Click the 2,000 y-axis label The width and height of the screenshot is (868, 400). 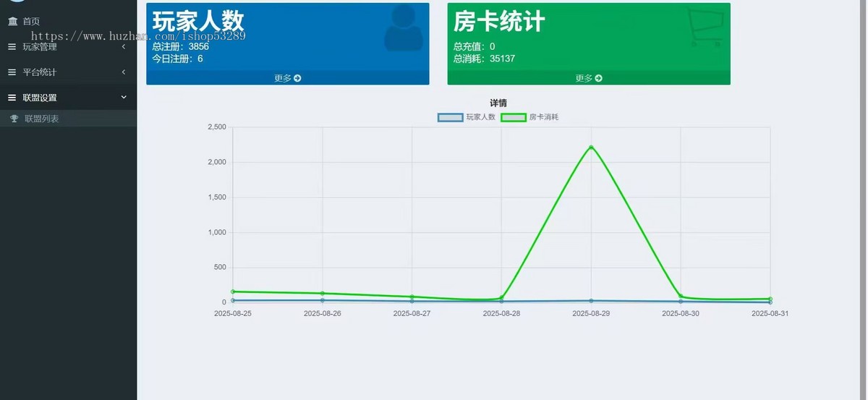coord(217,162)
